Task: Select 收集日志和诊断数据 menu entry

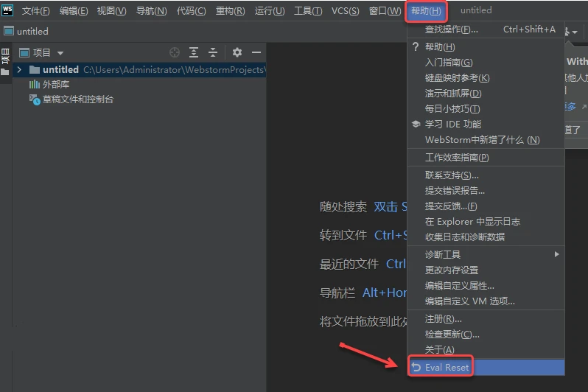Action: pos(486,237)
